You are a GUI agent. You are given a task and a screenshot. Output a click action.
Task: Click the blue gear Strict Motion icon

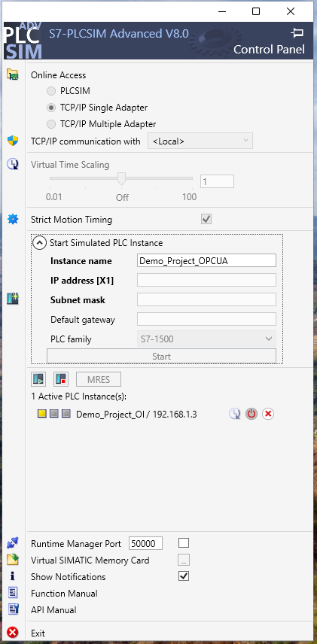pos(13,220)
